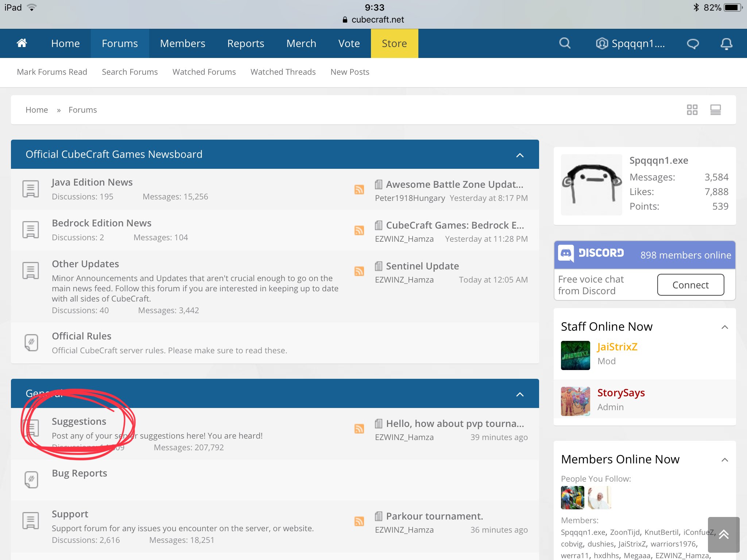Click the Discord Connect button
The width and height of the screenshot is (747, 560).
point(690,285)
